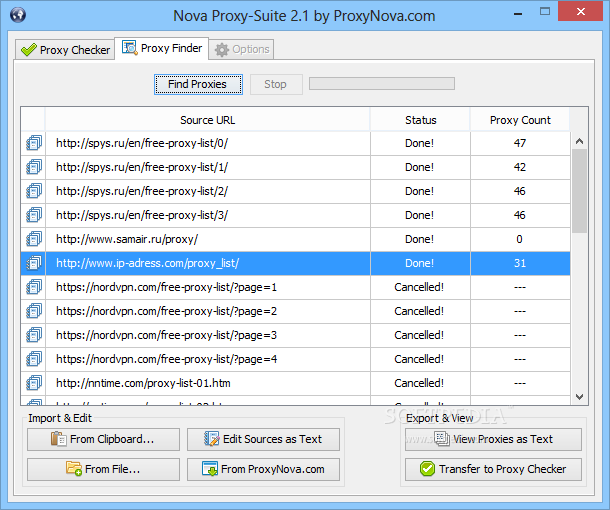610x510 pixels.
Task: Click the copy icon beside spys.ru free-proxy-list/3/ row
Action: (x=34, y=215)
